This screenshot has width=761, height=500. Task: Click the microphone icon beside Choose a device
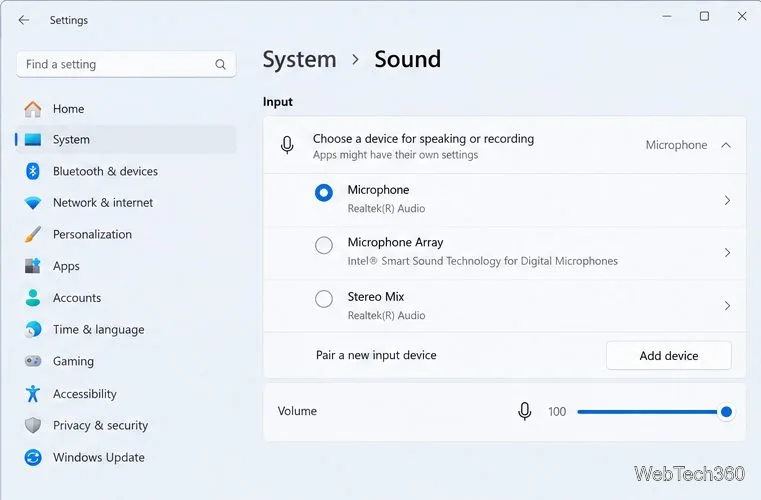click(287, 145)
